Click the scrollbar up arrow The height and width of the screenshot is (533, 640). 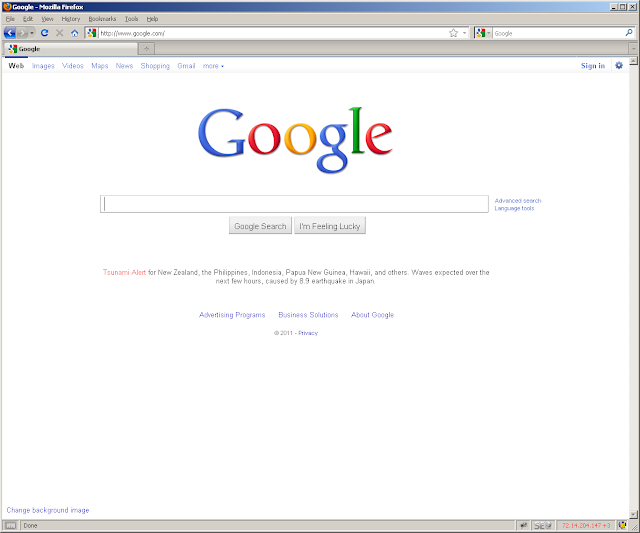click(x=633, y=61)
